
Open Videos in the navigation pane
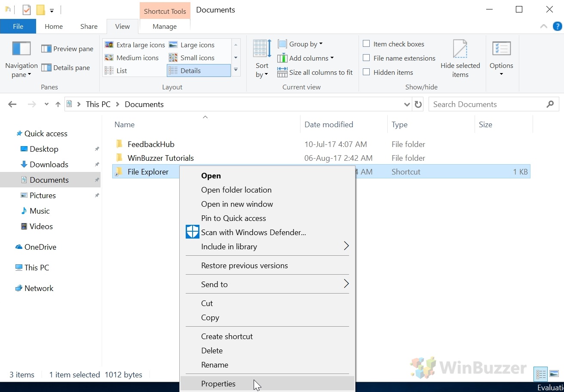pos(41,227)
